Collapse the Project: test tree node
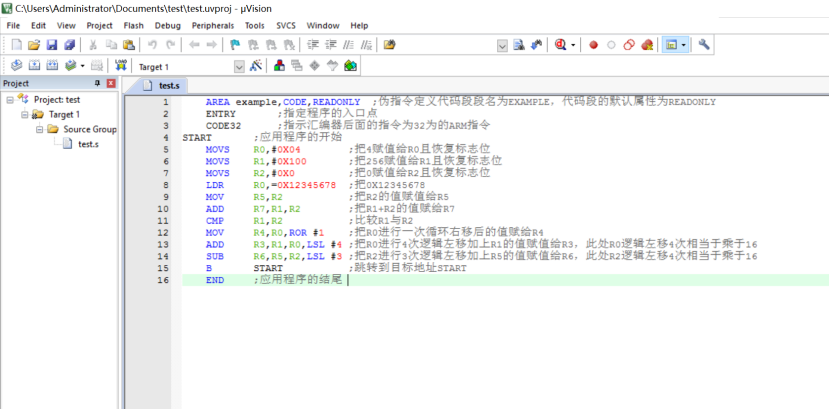The width and height of the screenshot is (829, 409). click(x=10, y=99)
